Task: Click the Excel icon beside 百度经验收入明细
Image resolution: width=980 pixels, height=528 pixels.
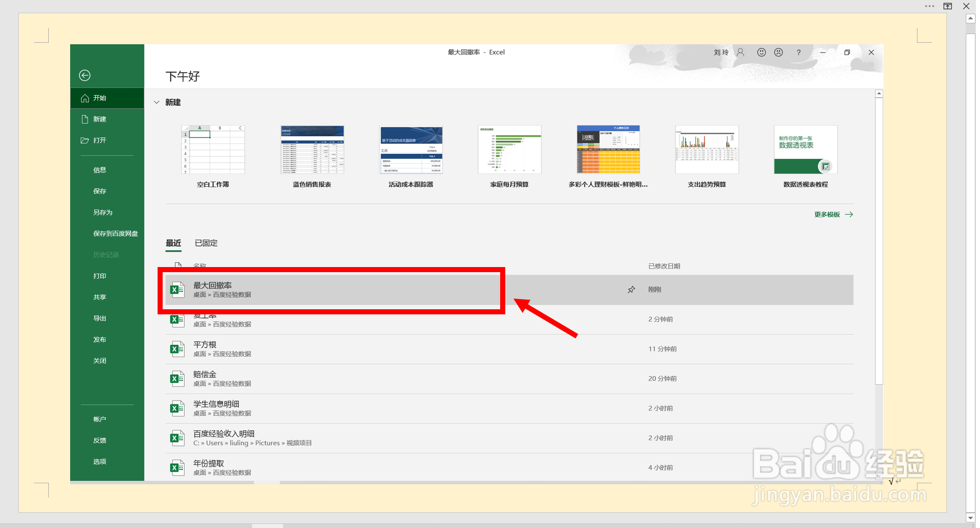Action: [177, 438]
